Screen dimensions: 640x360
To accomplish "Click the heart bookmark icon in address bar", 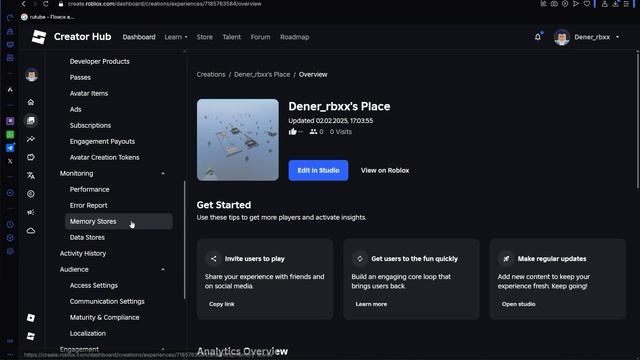I will (x=587, y=4).
